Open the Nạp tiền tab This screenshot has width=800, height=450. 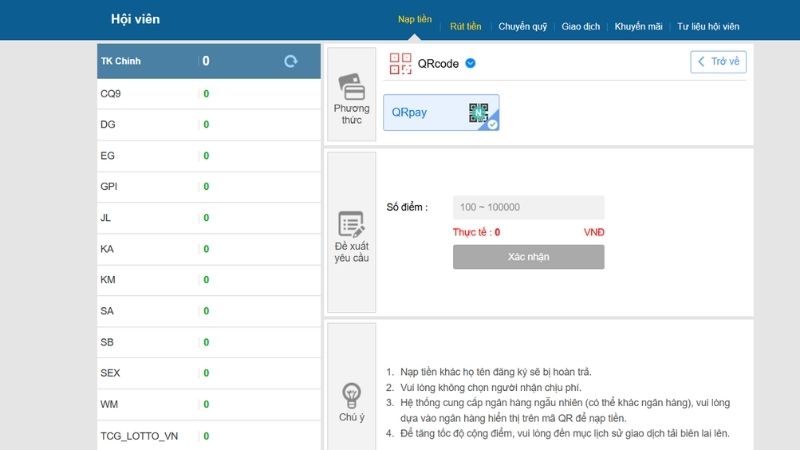coord(415,19)
